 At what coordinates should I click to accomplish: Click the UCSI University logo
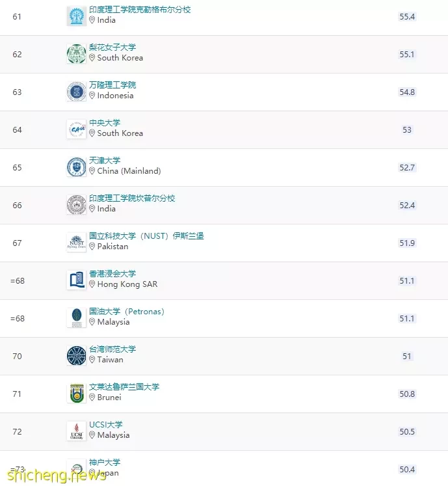click(x=77, y=431)
